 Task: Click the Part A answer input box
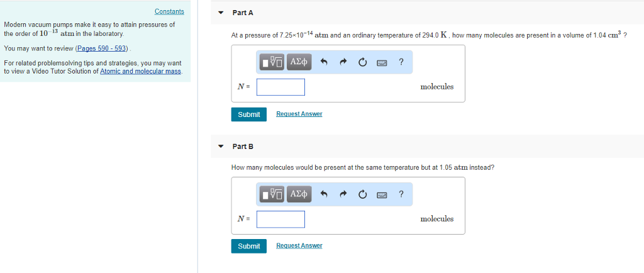tap(280, 87)
